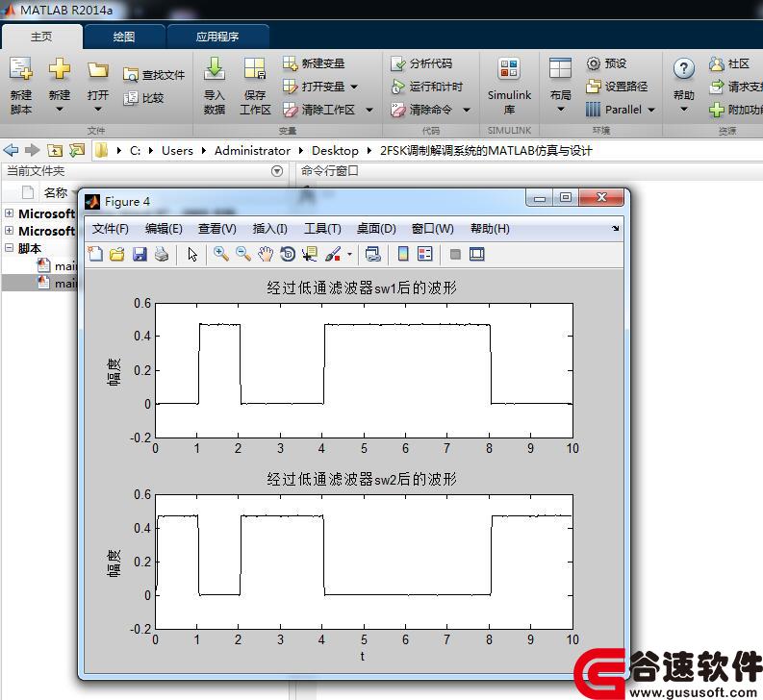Select the Rotate 3D tool

(x=288, y=254)
